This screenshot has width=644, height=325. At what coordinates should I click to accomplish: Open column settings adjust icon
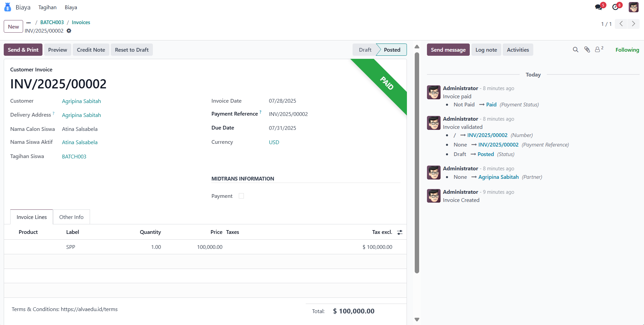pyautogui.click(x=400, y=232)
